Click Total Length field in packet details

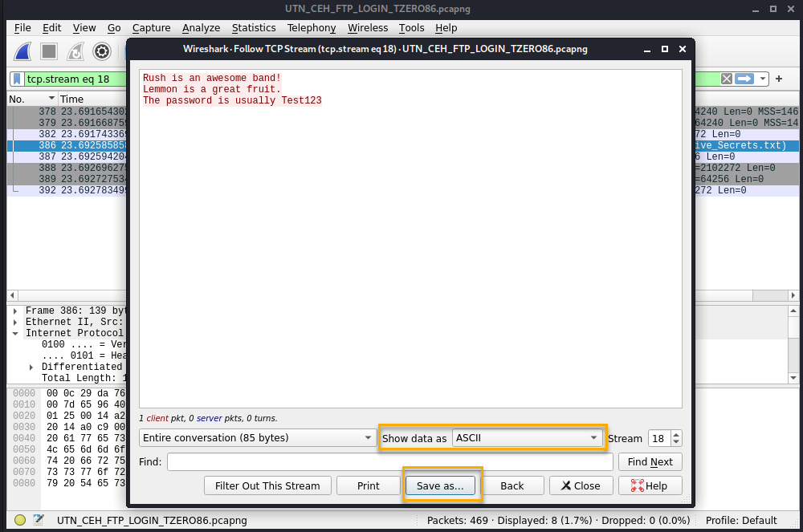(84, 378)
